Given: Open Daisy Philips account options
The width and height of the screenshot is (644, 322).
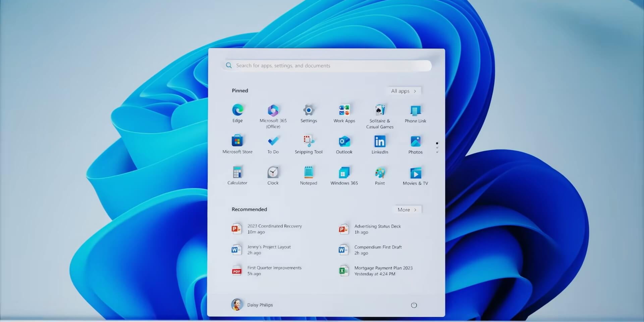Looking at the screenshot, I should coord(252,305).
